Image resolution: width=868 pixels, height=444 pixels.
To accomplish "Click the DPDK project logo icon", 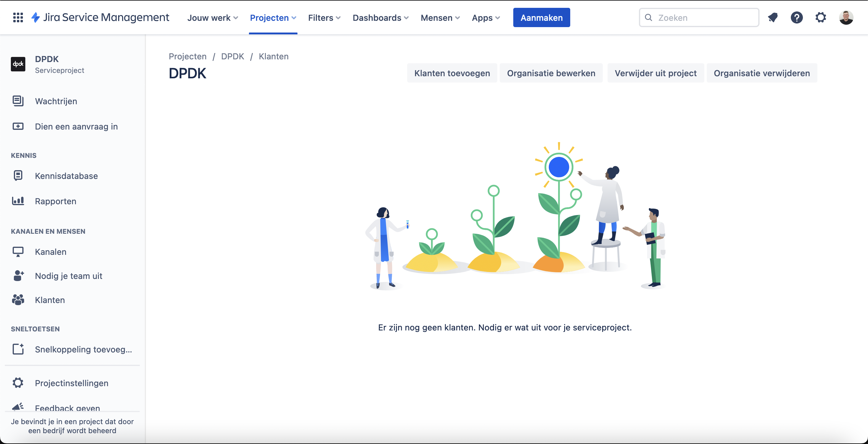I will (18, 64).
